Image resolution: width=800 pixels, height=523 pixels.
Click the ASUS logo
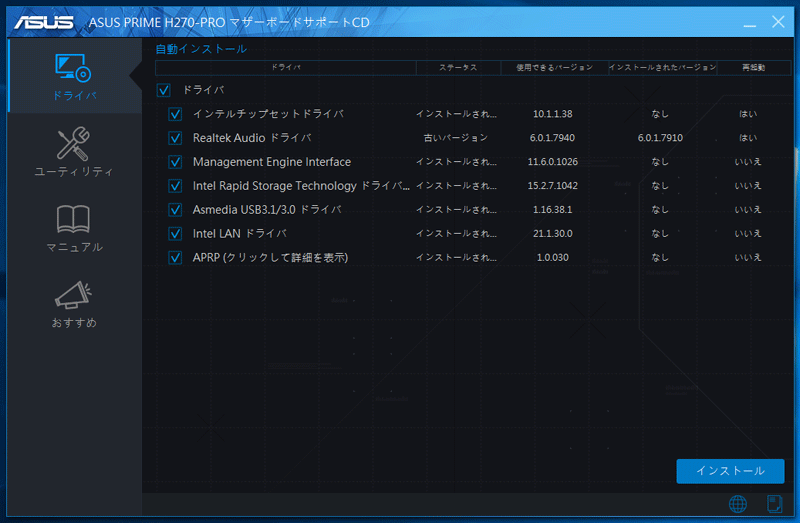pyautogui.click(x=44, y=22)
